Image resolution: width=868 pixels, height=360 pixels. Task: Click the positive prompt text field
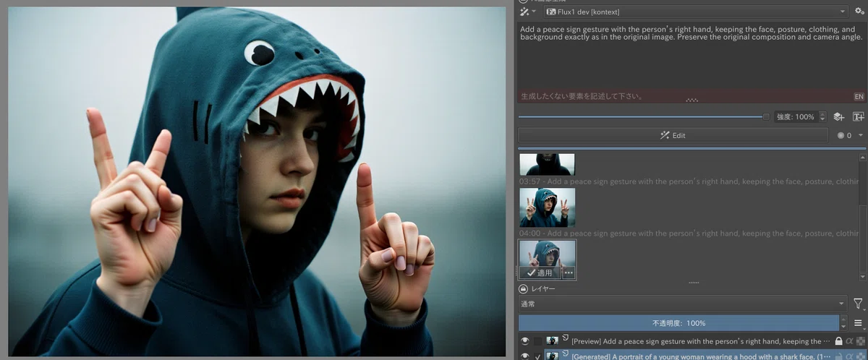pos(692,56)
